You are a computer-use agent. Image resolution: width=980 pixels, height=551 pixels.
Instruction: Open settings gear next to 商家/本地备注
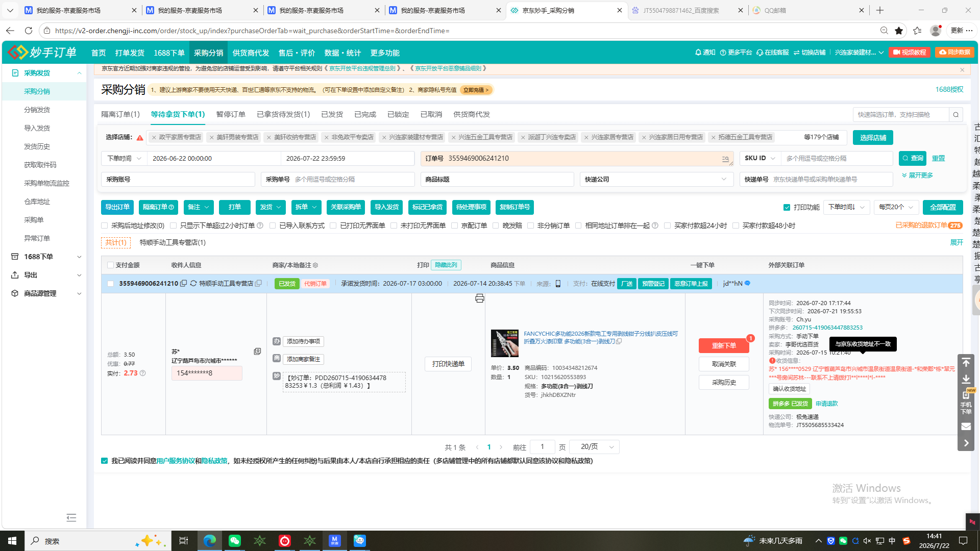coord(315,265)
